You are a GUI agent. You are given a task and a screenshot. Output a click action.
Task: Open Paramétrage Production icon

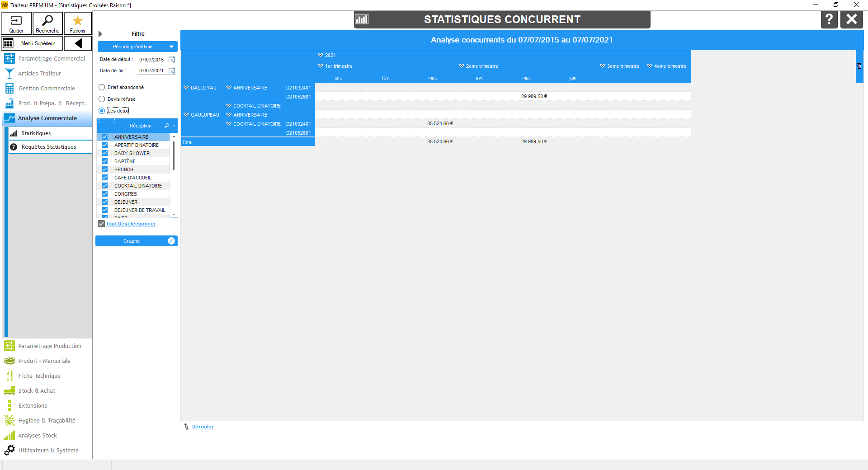pyautogui.click(x=9, y=346)
